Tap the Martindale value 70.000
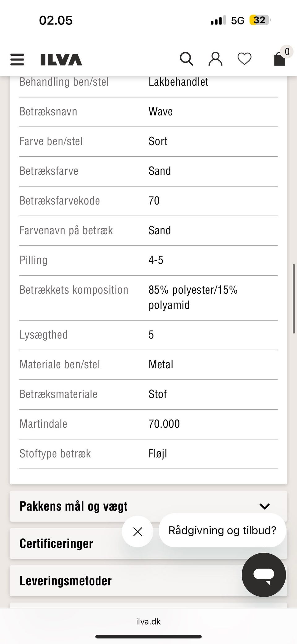The image size is (297, 644). click(164, 424)
